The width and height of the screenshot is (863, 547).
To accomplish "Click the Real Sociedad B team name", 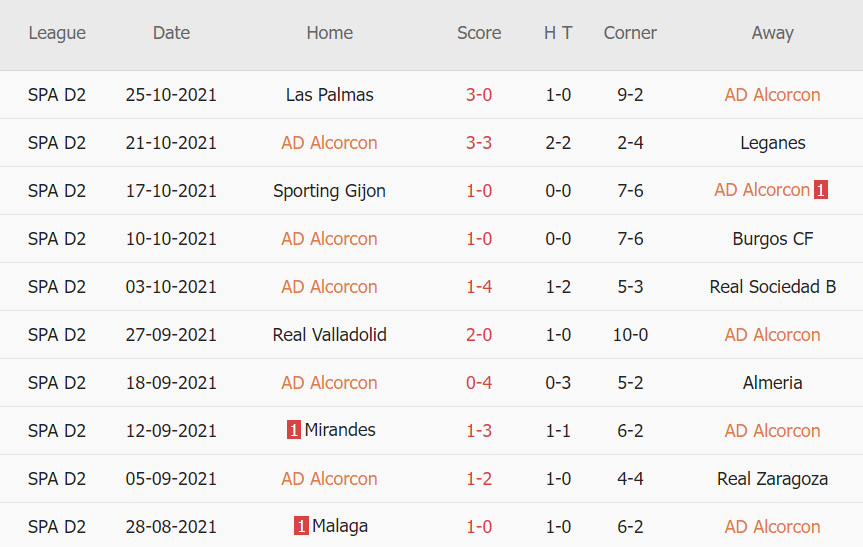I will pyautogui.click(x=772, y=287).
